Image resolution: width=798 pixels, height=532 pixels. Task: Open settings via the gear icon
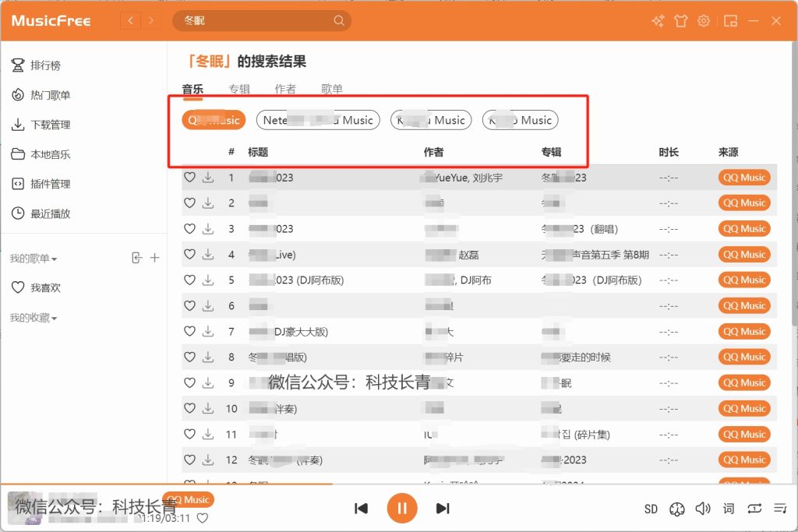(x=704, y=21)
